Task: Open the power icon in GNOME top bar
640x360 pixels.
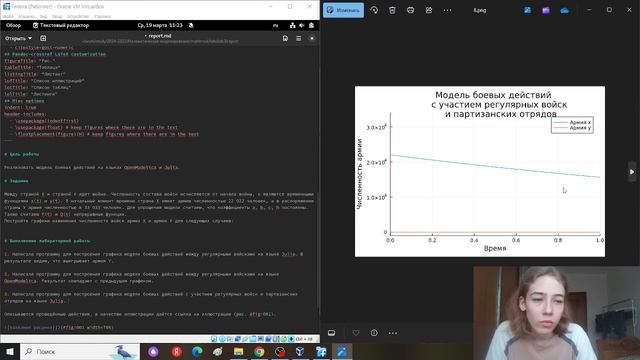Action: click(x=311, y=25)
